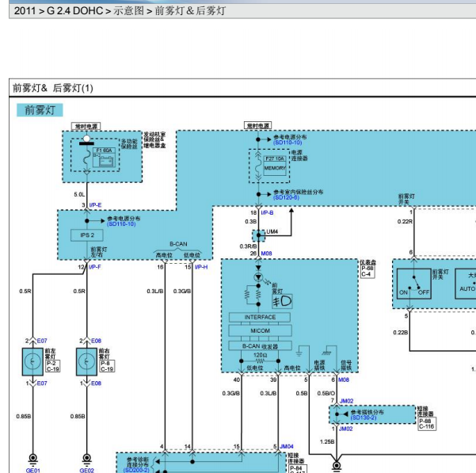Click the MICOM block in instrument cluster
Screen dimensions: 476x473
pos(260,330)
